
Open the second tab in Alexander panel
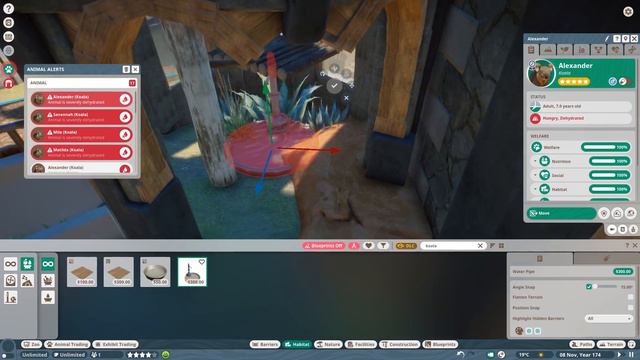pyautogui.click(x=548, y=50)
